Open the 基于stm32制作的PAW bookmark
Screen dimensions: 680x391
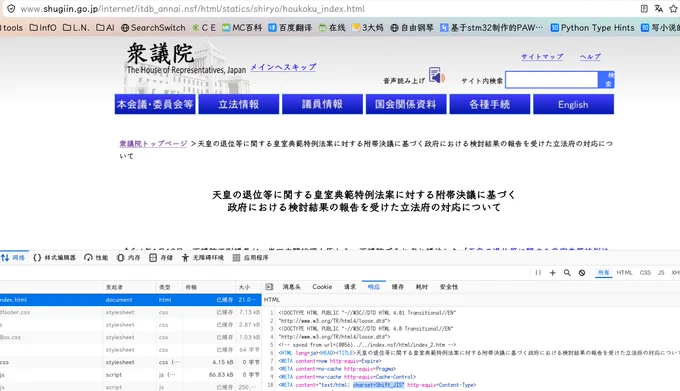(x=492, y=28)
